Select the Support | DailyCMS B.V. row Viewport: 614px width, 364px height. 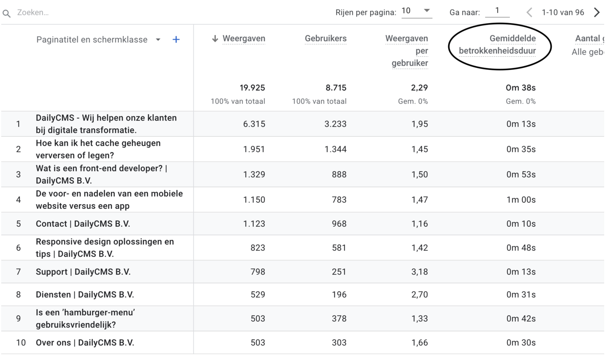pos(83,272)
